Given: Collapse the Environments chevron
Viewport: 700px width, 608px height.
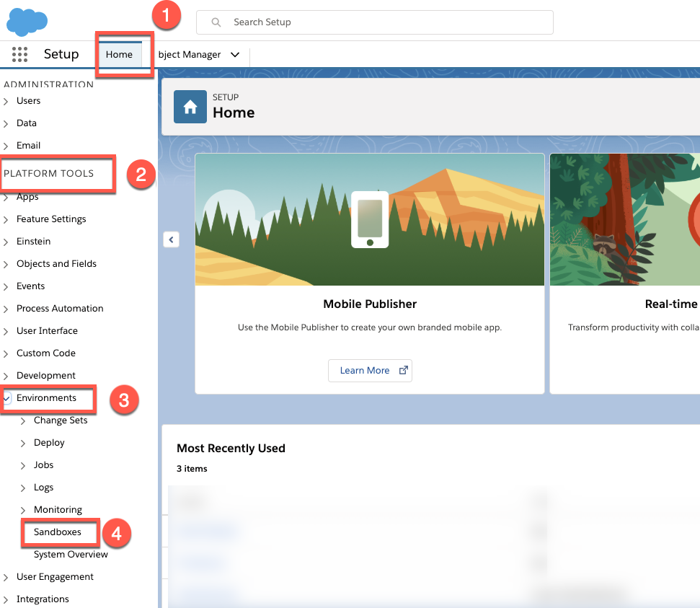Looking at the screenshot, I should 6,398.
